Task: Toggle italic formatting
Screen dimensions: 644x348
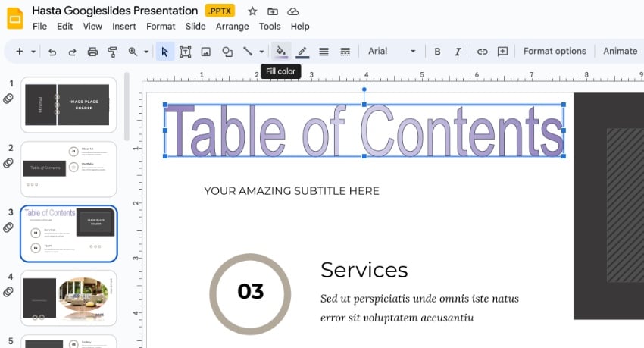Action: point(458,52)
